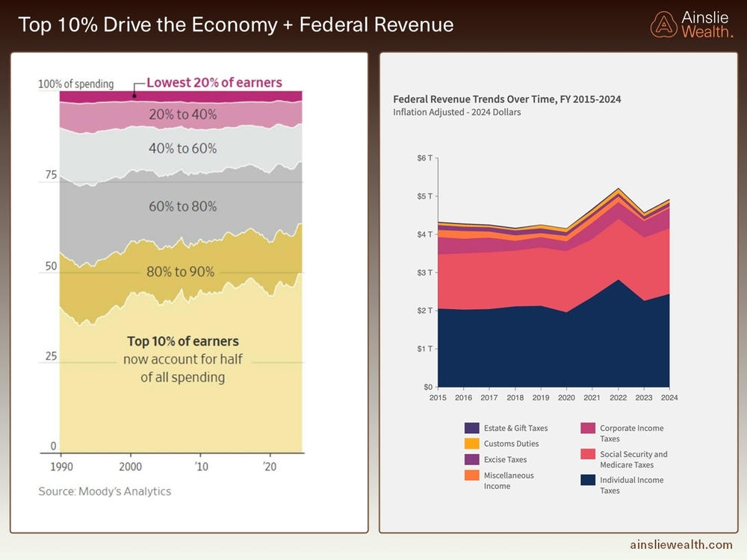
Task: Click the Ainslie Wealth logo icon
Action: point(663,23)
